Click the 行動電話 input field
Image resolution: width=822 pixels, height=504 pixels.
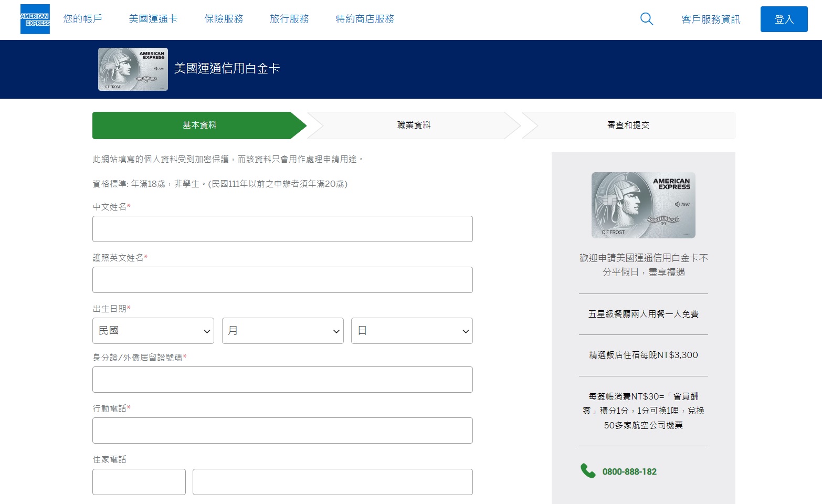[282, 430]
